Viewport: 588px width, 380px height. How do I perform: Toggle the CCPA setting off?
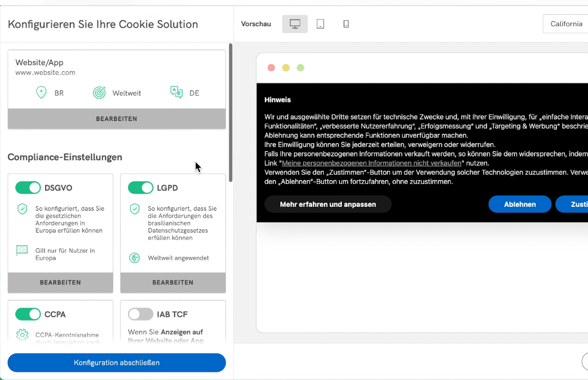(x=28, y=314)
